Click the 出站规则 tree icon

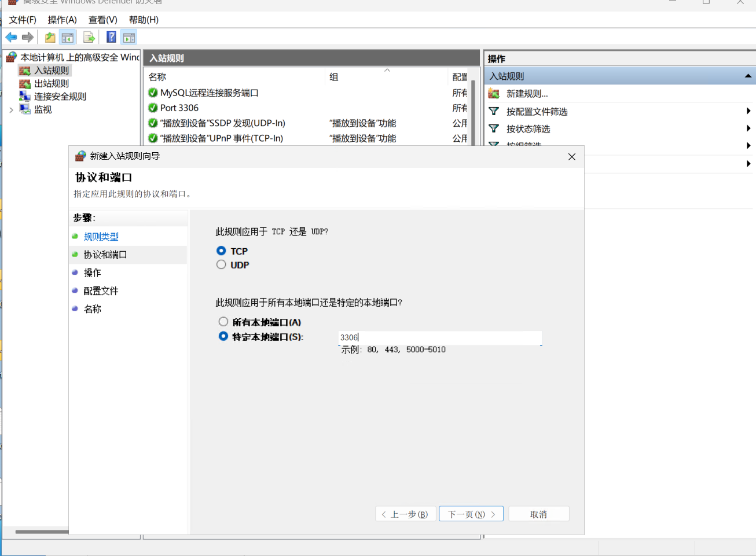pyautogui.click(x=25, y=84)
